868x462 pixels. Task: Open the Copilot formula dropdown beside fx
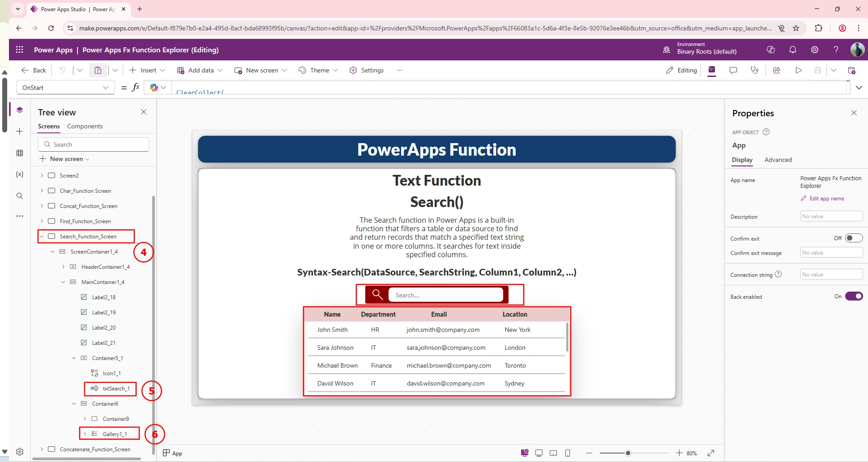[x=158, y=88]
